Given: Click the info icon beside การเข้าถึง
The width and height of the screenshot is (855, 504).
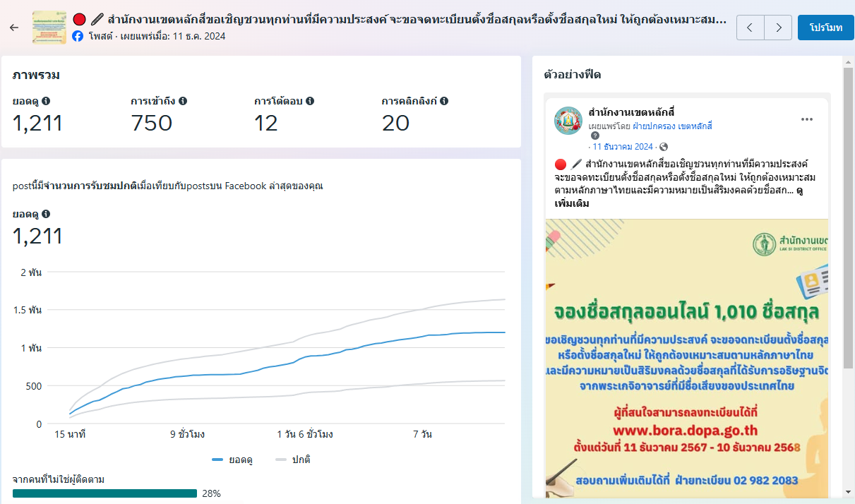Looking at the screenshot, I should click(183, 101).
